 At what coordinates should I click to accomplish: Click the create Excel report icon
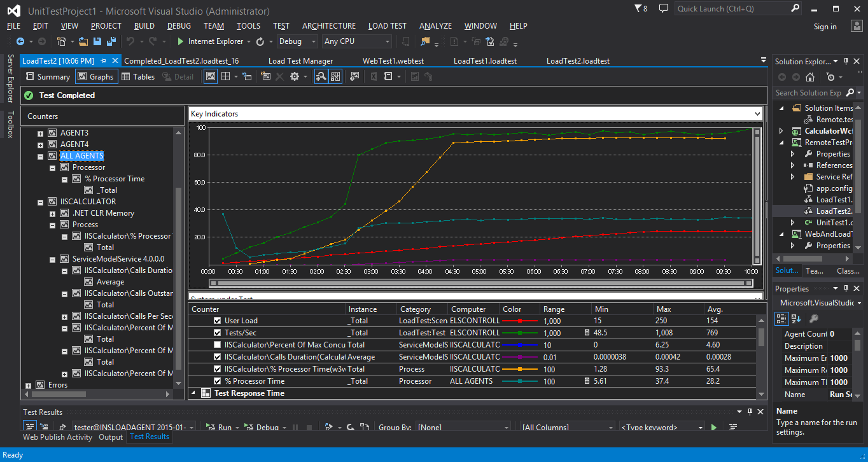coord(374,76)
